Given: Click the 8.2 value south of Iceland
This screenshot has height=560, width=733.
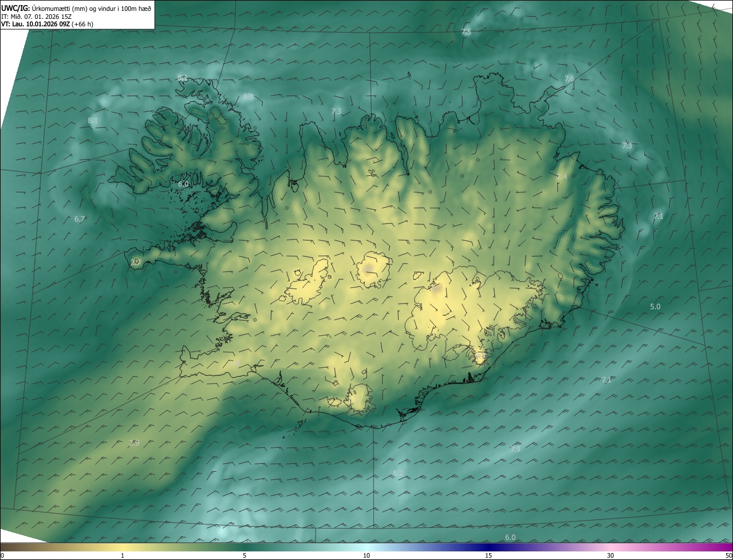Looking at the screenshot, I should 398,473.
